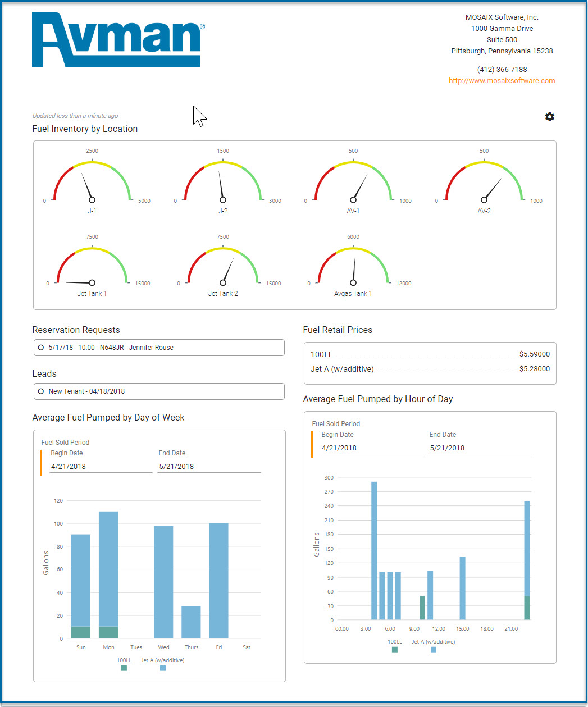
Task: Edit End Date in Hour of Day chart
Action: coord(480,448)
